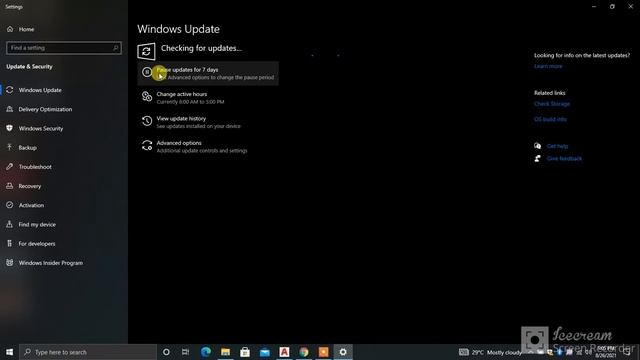This screenshot has width=640, height=360.
Task: Click the taskbar search box
Action: [x=88, y=352]
